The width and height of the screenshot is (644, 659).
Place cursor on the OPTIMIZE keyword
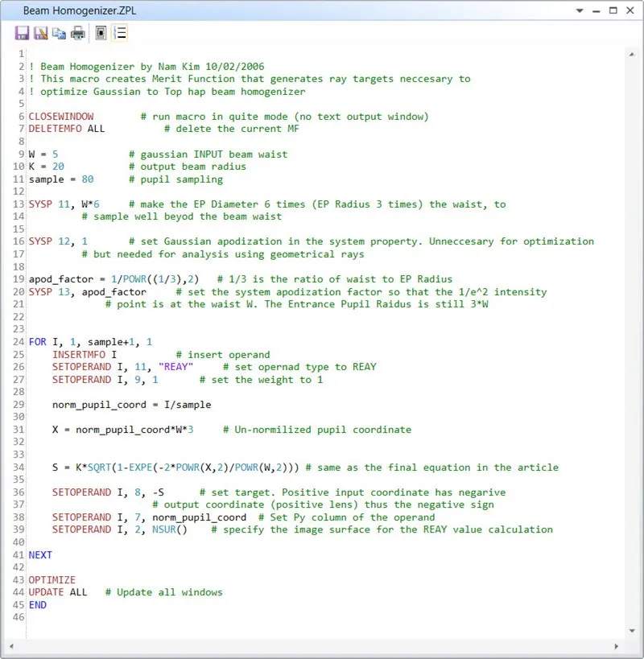(52, 579)
